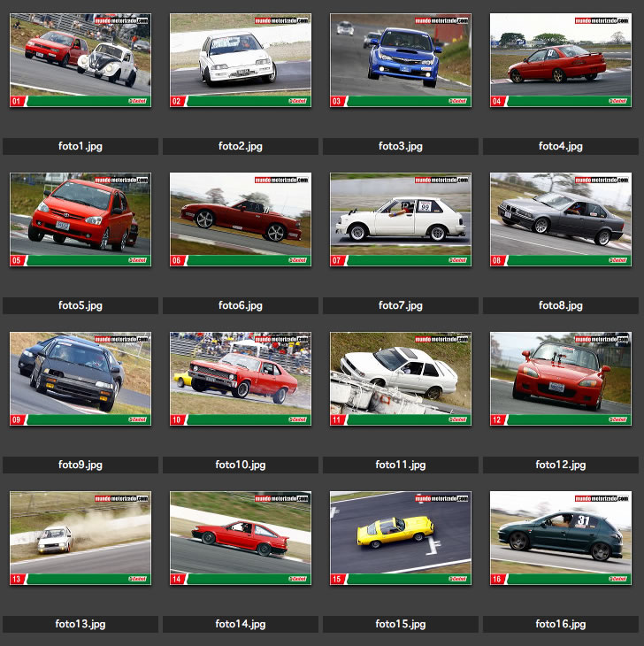Screen dimensions: 644x646
Task: Select the gray BMW sedan thumbnail 08
Action: pyautogui.click(x=561, y=219)
